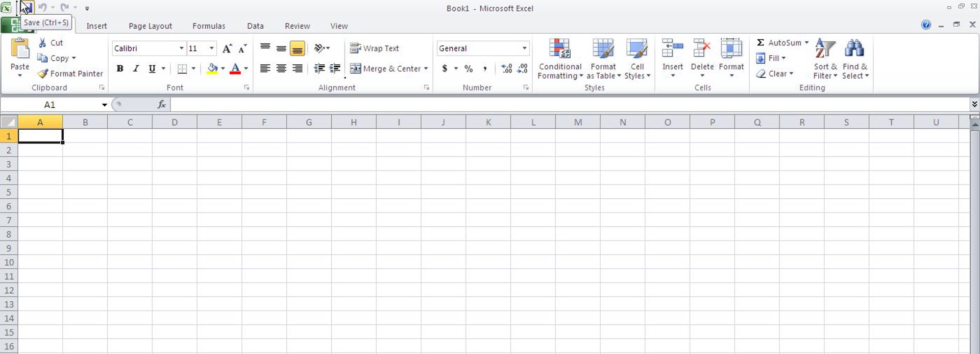Click the Insert Function fx button

[162, 105]
